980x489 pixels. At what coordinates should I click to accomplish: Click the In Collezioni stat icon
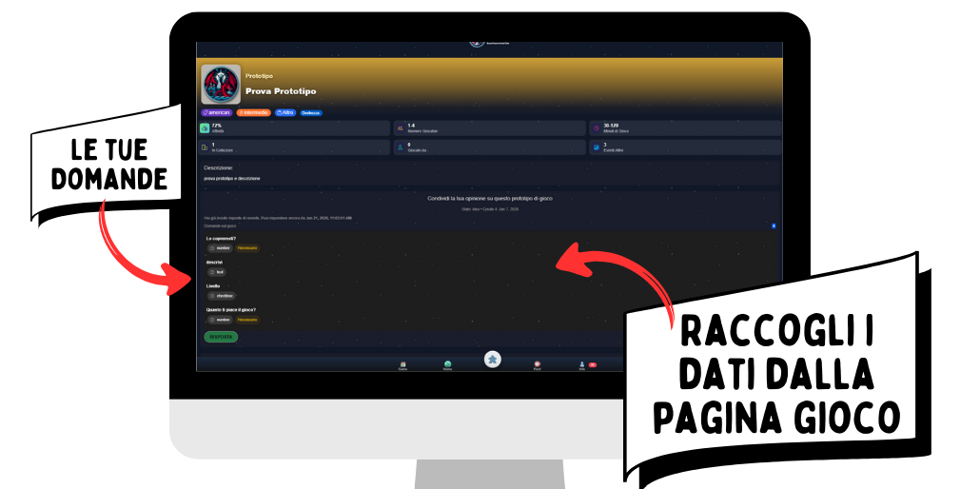(205, 147)
